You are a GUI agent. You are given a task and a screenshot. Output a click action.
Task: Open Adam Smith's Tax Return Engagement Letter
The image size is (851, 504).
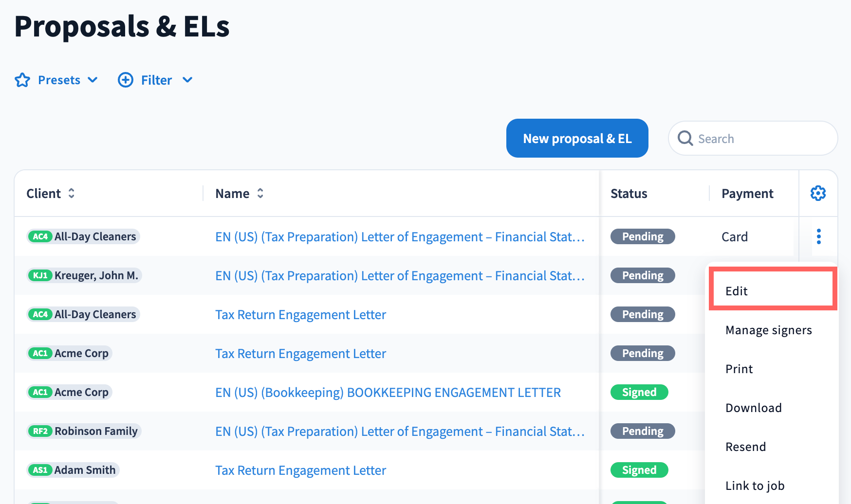coord(300,470)
